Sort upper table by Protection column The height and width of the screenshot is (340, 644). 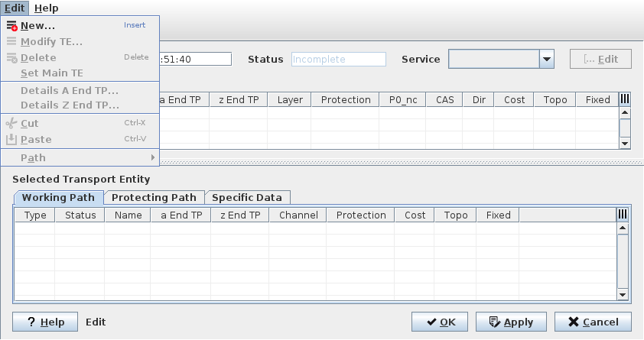346,100
